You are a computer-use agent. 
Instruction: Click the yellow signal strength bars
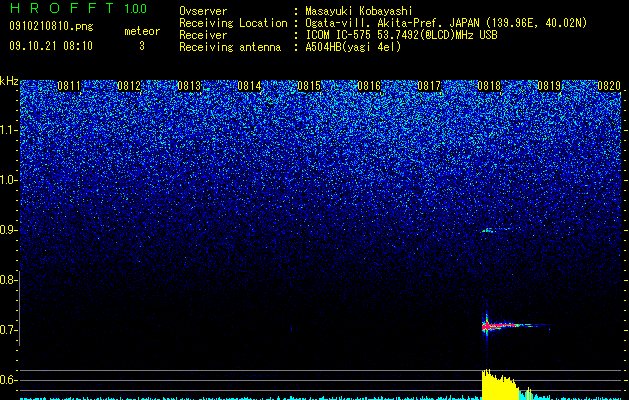click(498, 386)
